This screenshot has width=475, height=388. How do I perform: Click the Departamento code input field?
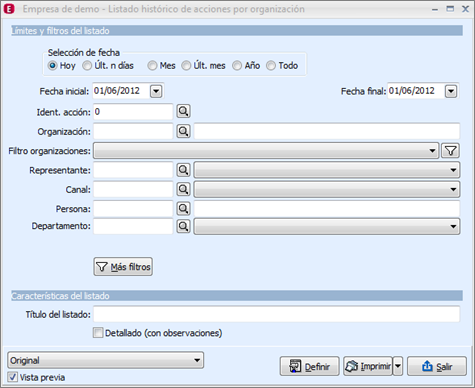(x=133, y=226)
